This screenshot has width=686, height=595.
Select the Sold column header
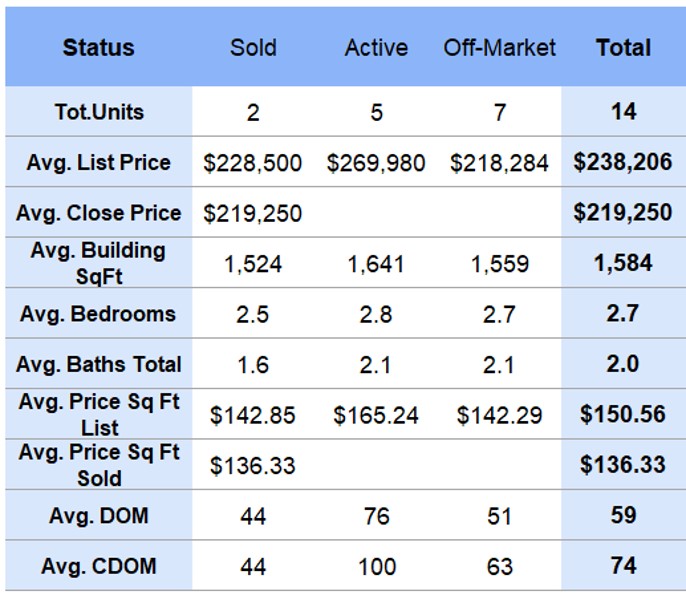coord(253,48)
